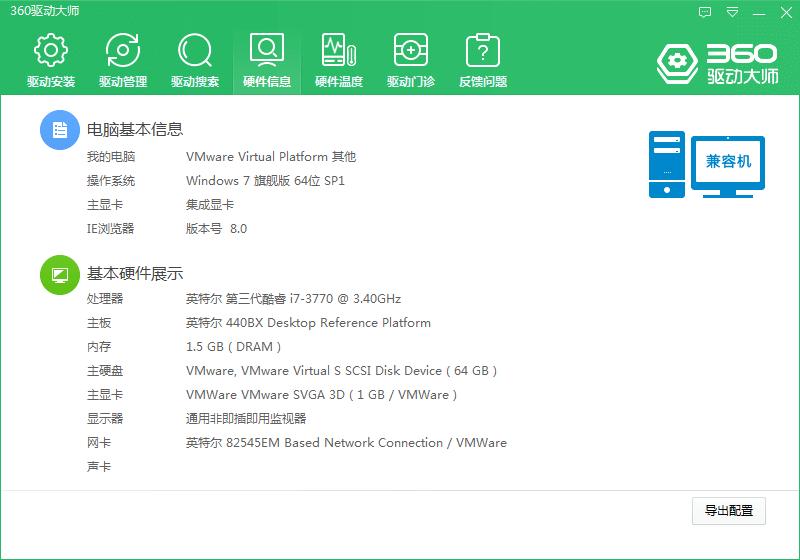Click the blue 电脑基本信息 document icon
The width and height of the screenshot is (800, 560).
tap(60, 130)
